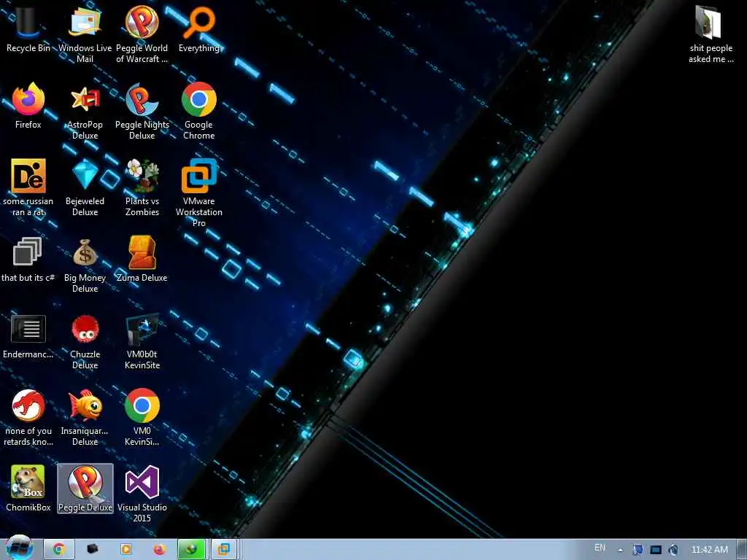Viewport: 747px width, 560px height.
Task: Select the 'that but its c#' icon
Action: (x=28, y=260)
